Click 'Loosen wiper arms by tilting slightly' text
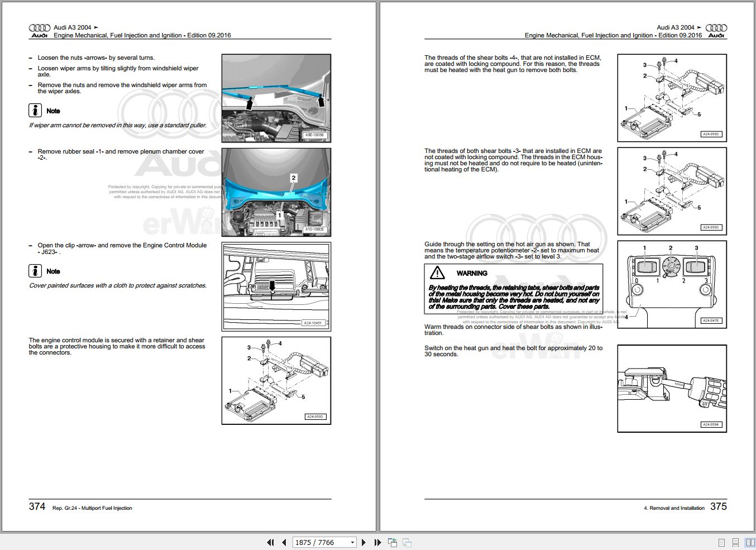Screen dimensions: 756x550 tap(118, 71)
